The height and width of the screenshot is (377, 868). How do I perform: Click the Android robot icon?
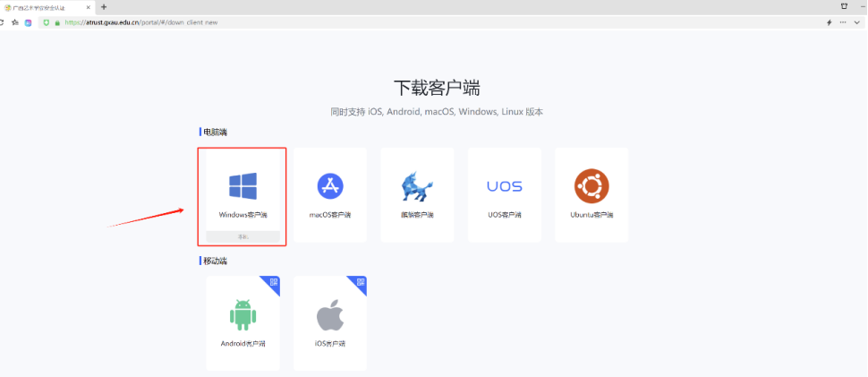[x=243, y=315]
